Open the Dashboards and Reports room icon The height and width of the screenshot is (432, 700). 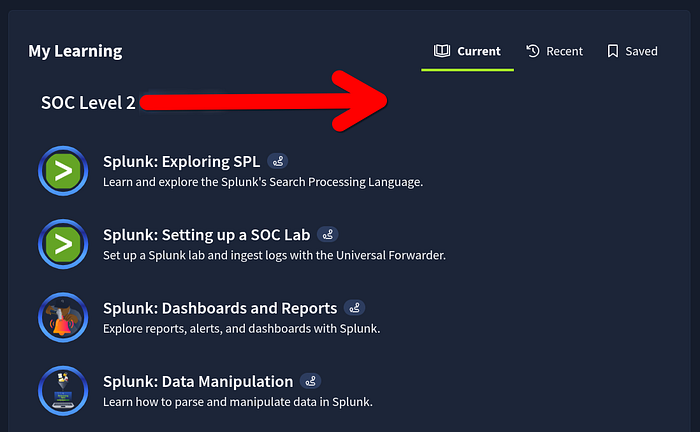[63, 317]
